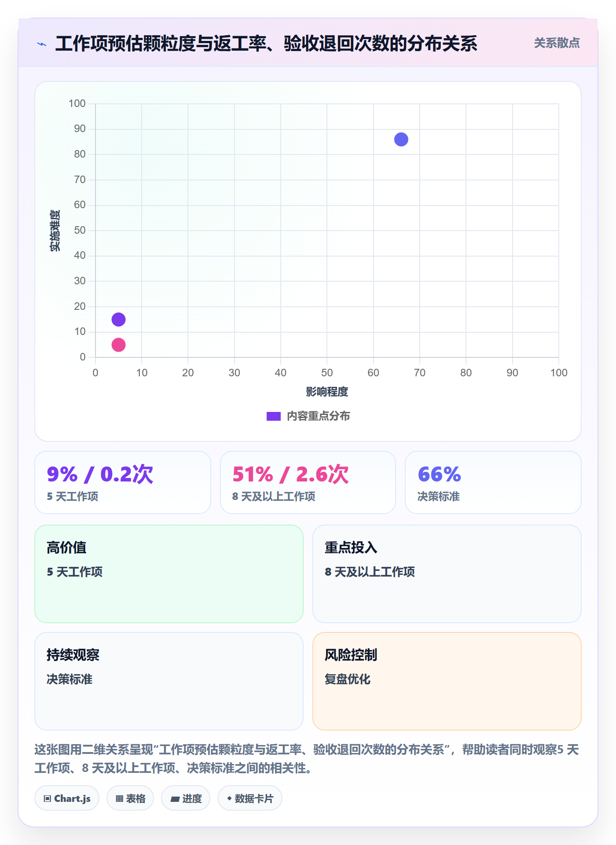This screenshot has height=845, width=616.
Task: Click the 66% statistic value
Action: pos(439,474)
